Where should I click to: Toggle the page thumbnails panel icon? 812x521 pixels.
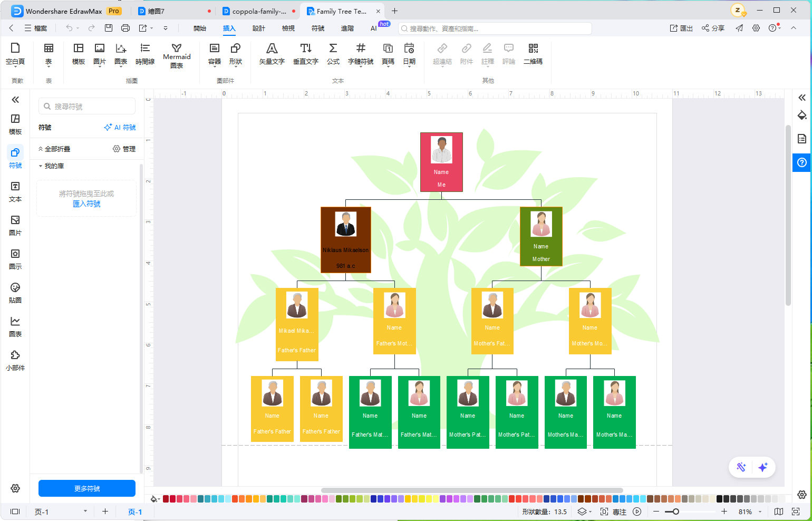pos(15,512)
